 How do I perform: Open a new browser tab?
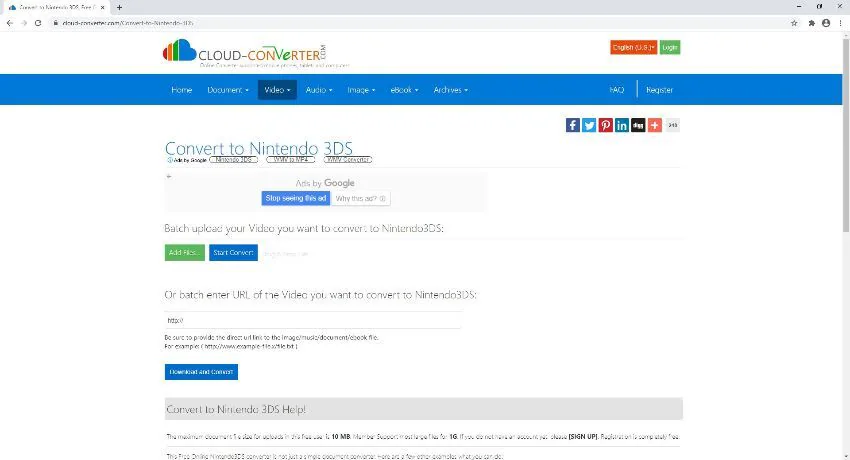[x=119, y=8]
